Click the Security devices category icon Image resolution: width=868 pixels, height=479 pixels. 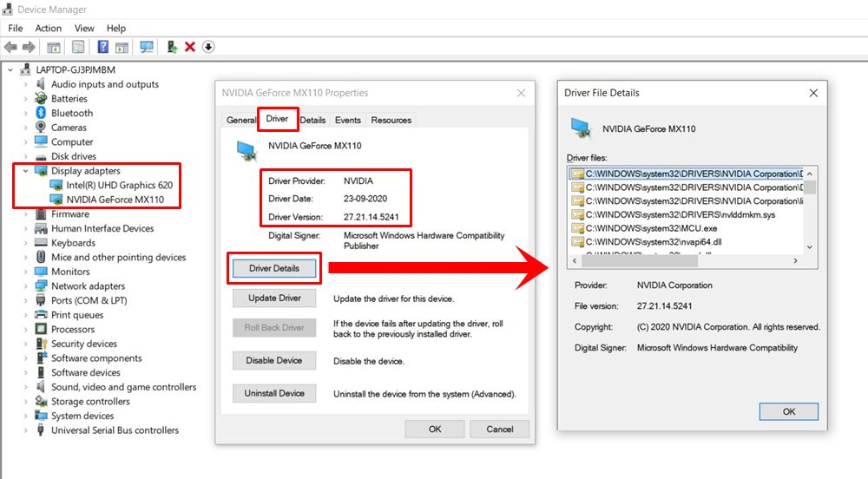[41, 343]
